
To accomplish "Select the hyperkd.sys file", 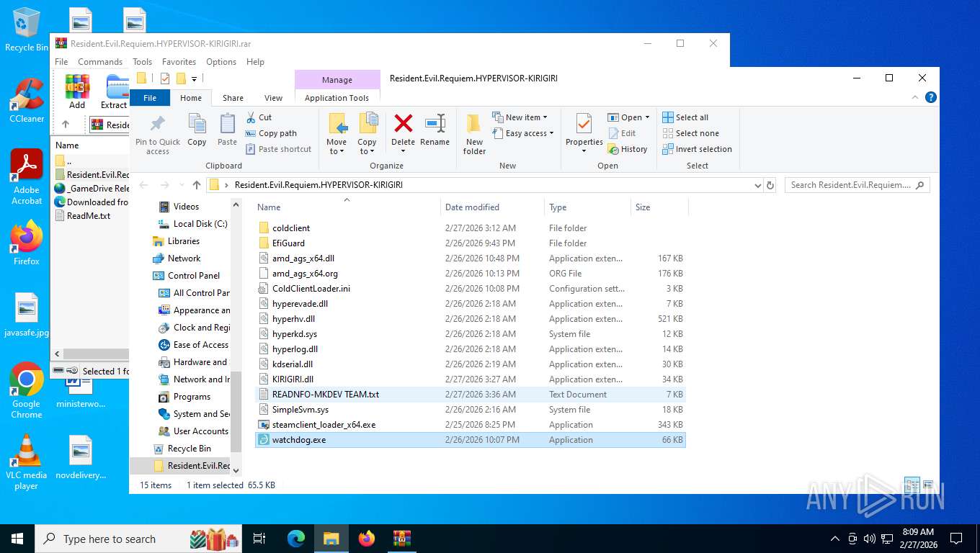I will (470, 334).
